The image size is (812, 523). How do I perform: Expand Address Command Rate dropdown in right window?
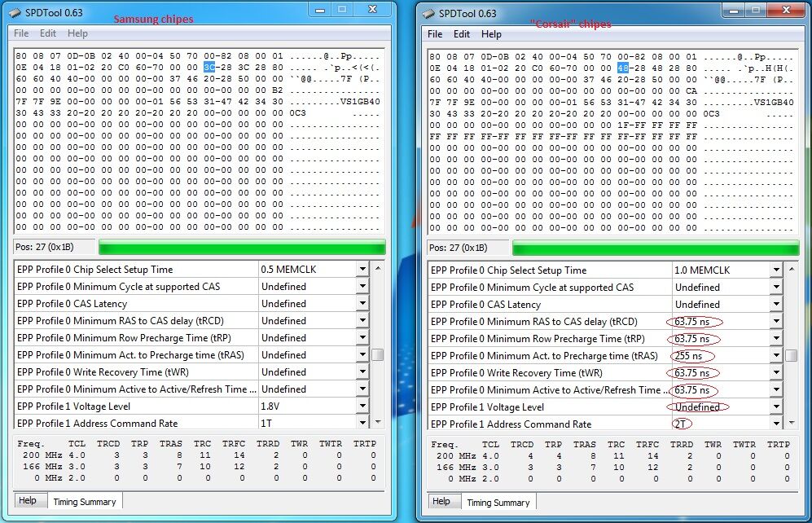click(x=776, y=424)
